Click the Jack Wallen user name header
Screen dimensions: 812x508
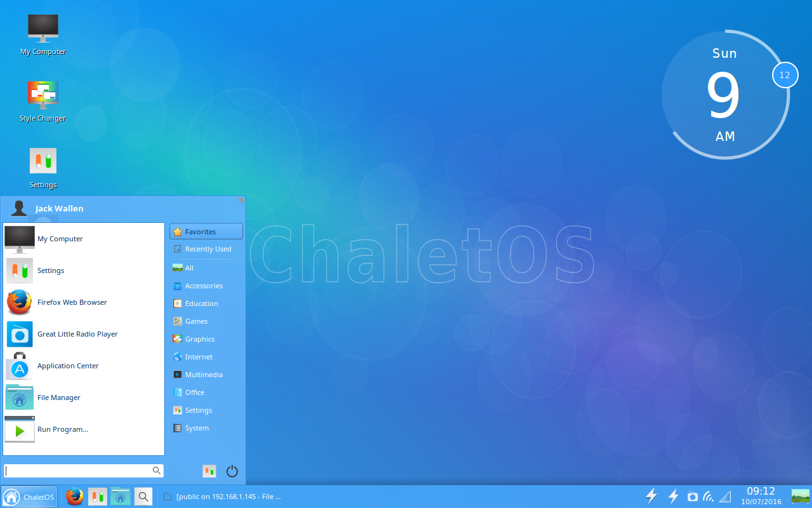click(60, 208)
